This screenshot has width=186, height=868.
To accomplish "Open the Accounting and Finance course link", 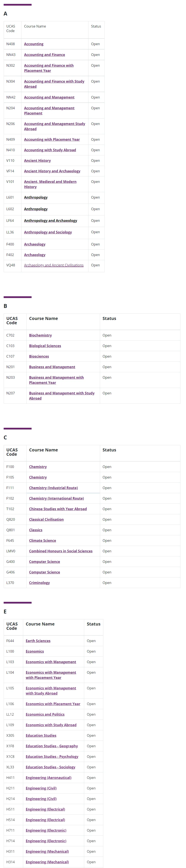I will [x=44, y=55].
